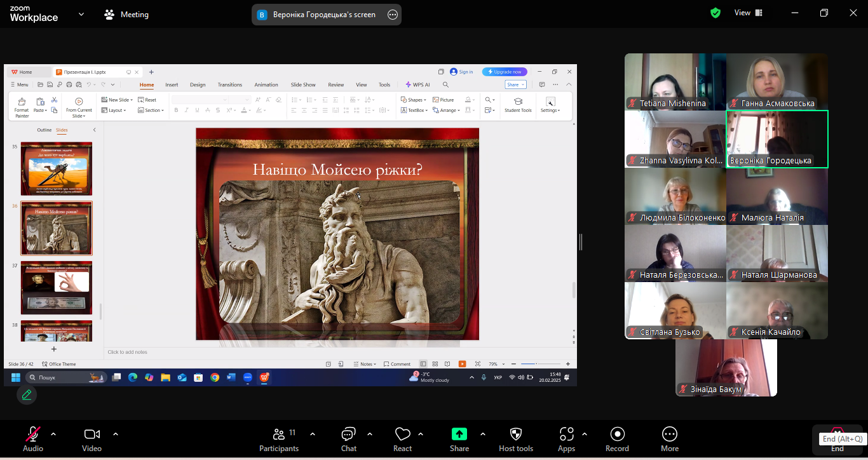
Task: Adjust the WPS zoom slider
Action: [x=536, y=364]
